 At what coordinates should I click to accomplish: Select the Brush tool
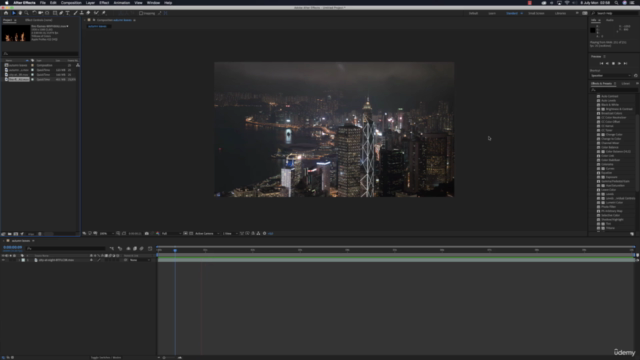[x=76, y=13]
